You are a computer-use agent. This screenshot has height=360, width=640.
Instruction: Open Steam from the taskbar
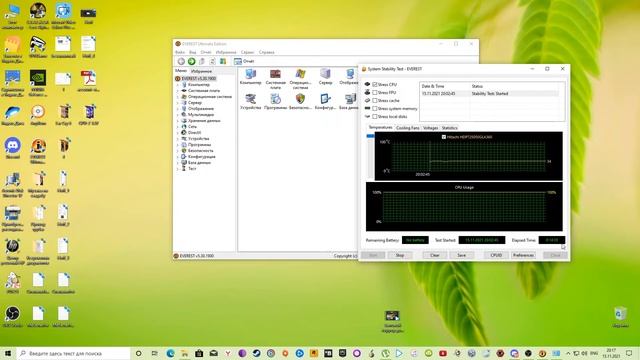coord(256,353)
